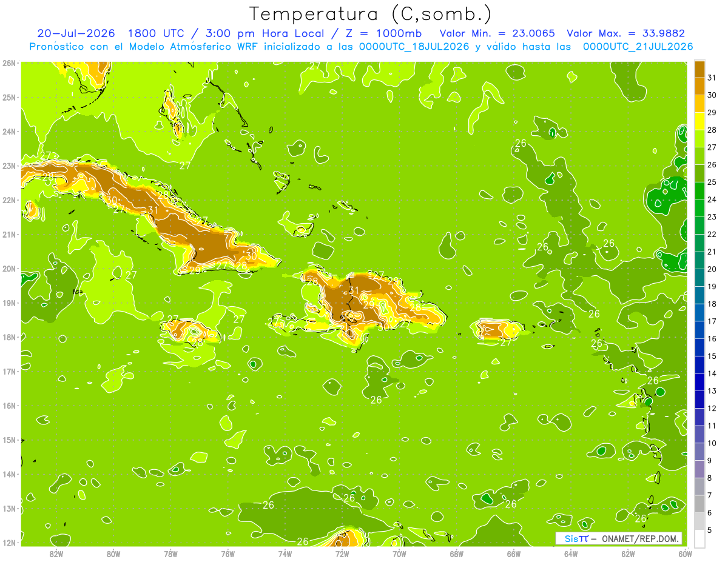This screenshot has height=562, width=728.
Task: Click the 'Valor Max. = 33.9882' text
Action: point(626,33)
